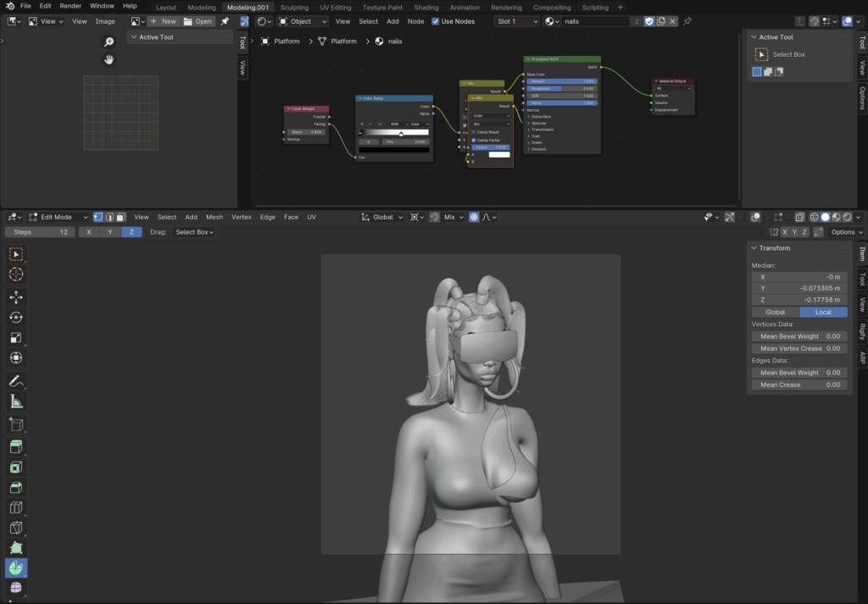Image resolution: width=868 pixels, height=604 pixels.
Task: Switch to face select mode icon
Action: 121,217
